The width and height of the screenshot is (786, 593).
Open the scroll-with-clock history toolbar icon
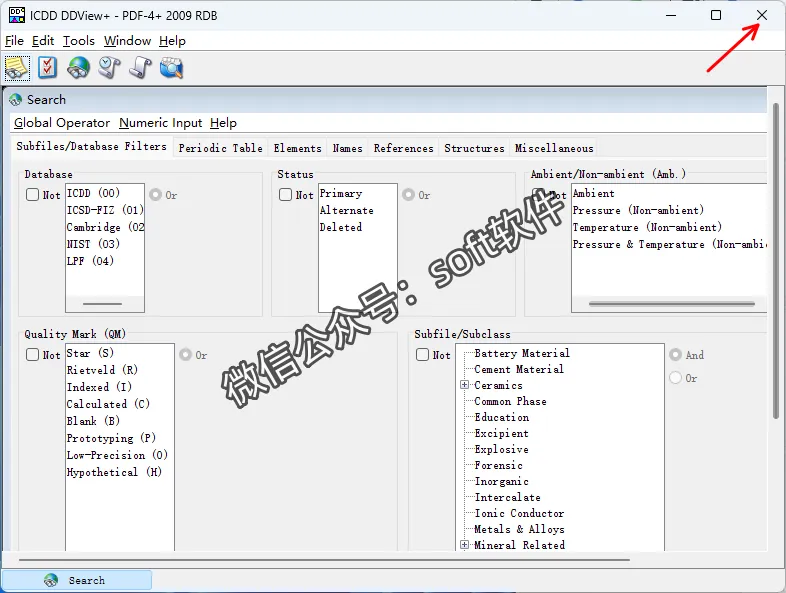click(x=109, y=68)
